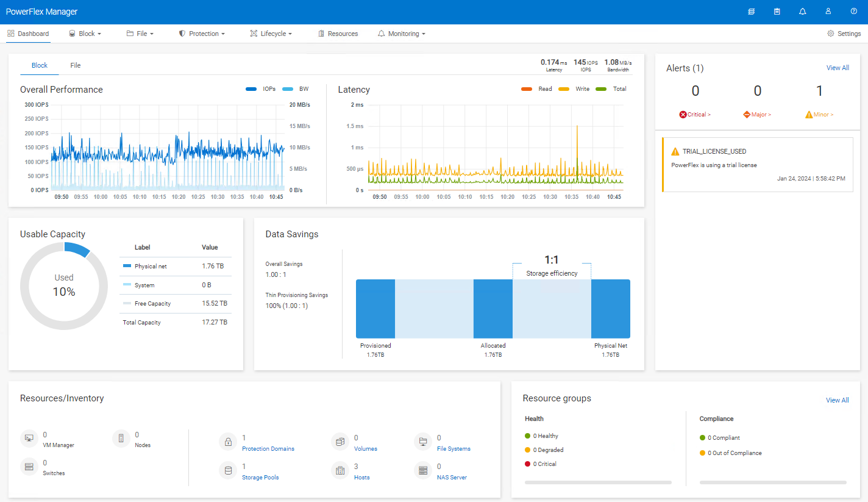This screenshot has width=868, height=502.
Task: Click the Switches icon in Resources/Inventory
Action: click(x=29, y=467)
